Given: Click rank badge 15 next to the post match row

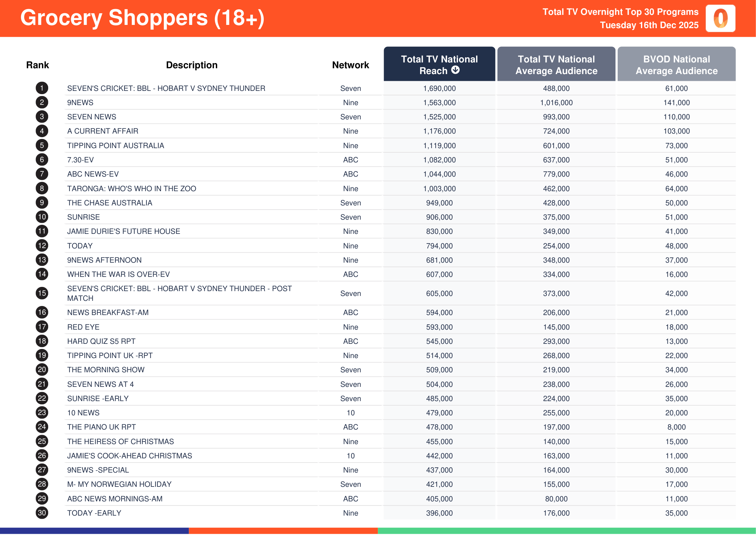Looking at the screenshot, I should click(41, 293).
